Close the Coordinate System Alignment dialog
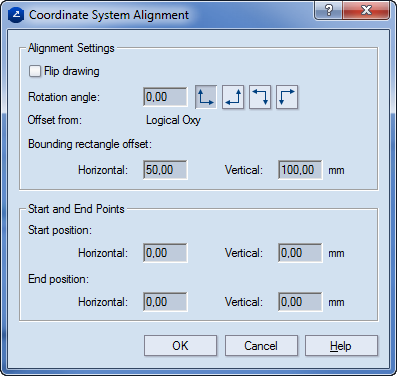 366,10
